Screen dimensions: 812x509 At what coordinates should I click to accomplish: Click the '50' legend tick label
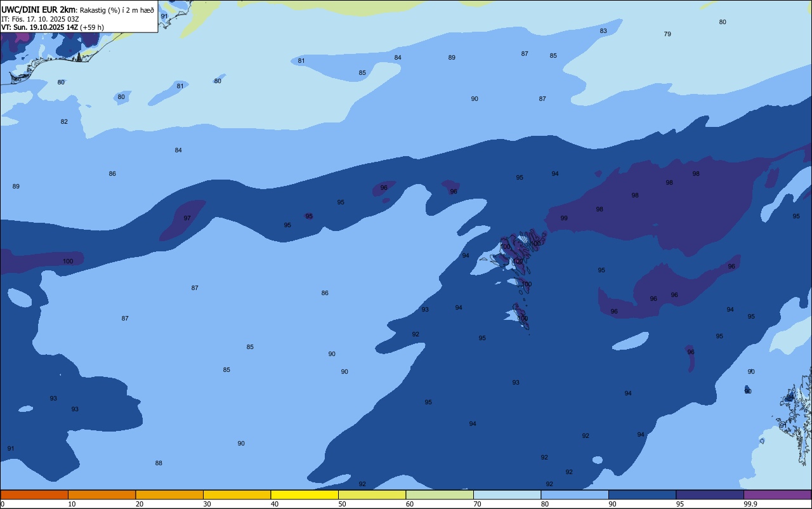[342, 504]
